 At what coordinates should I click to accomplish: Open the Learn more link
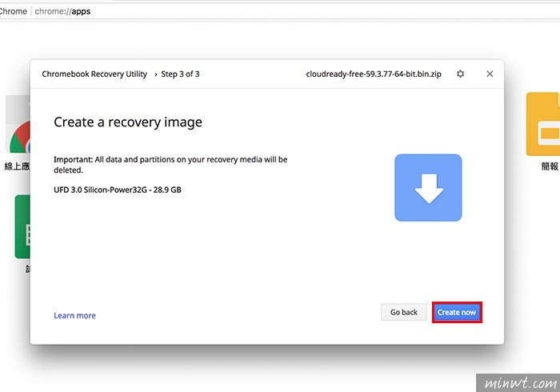coord(74,315)
